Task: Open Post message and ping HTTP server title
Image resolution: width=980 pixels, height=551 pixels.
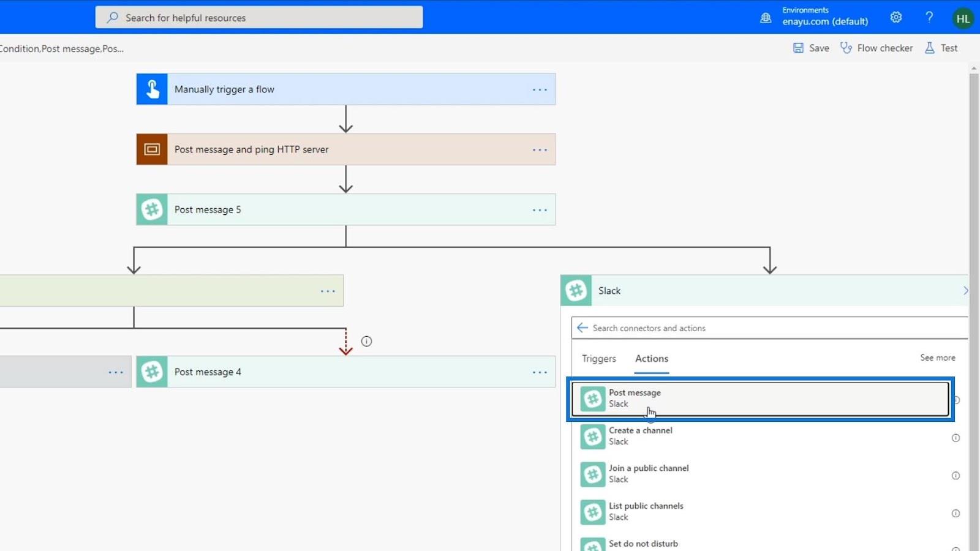Action: 252,149
